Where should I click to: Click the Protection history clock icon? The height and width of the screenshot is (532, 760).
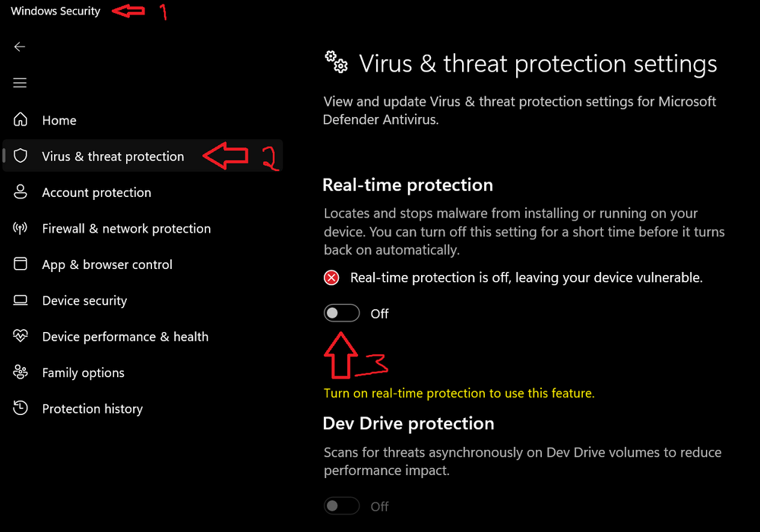pos(21,408)
